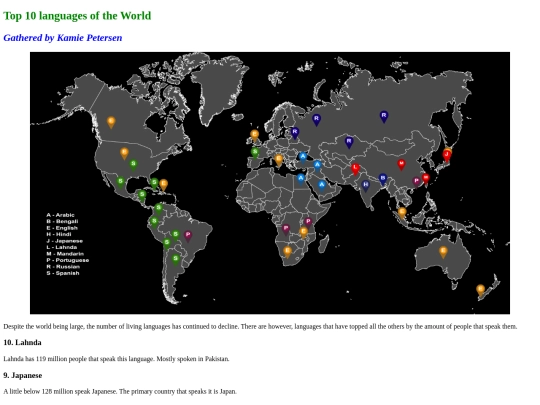Click the green Spanish pin inside the United States
The height and width of the screenshot is (405, 540).
[133, 165]
